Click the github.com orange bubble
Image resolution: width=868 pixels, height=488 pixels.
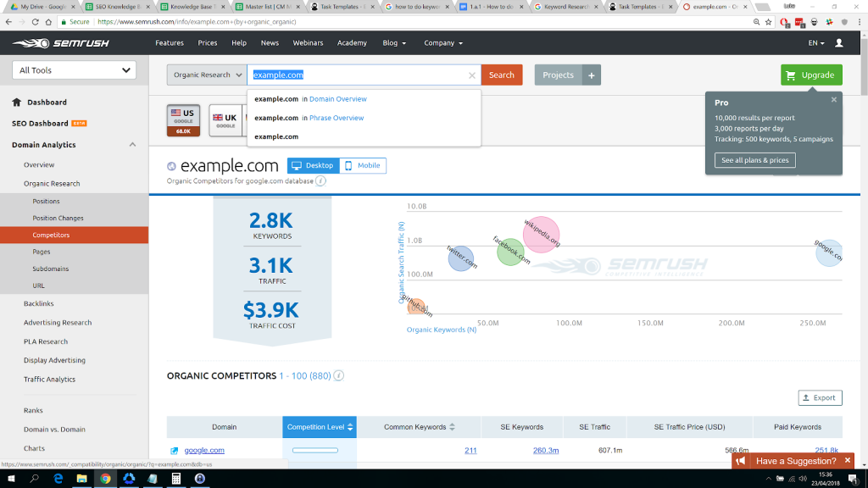coord(416,306)
